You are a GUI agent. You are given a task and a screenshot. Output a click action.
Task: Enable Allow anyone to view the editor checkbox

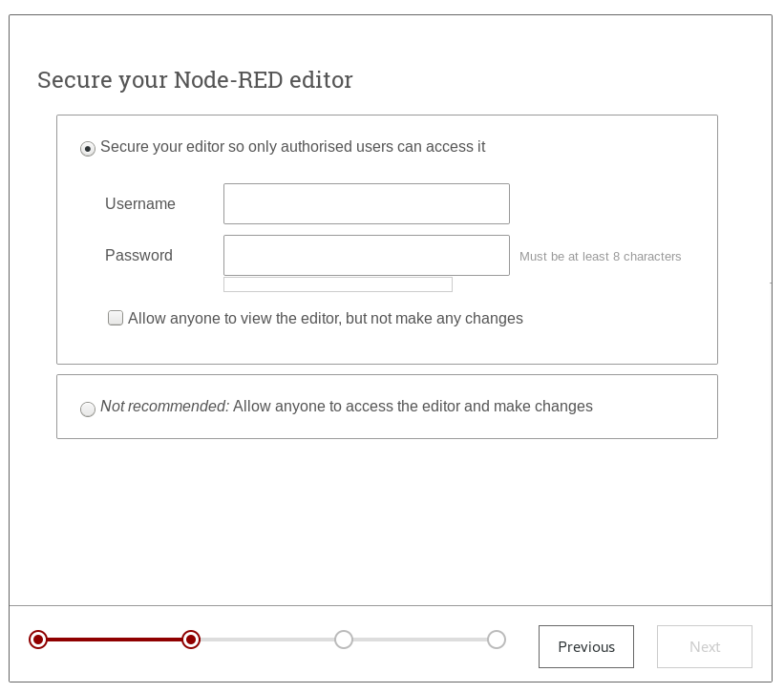click(116, 318)
